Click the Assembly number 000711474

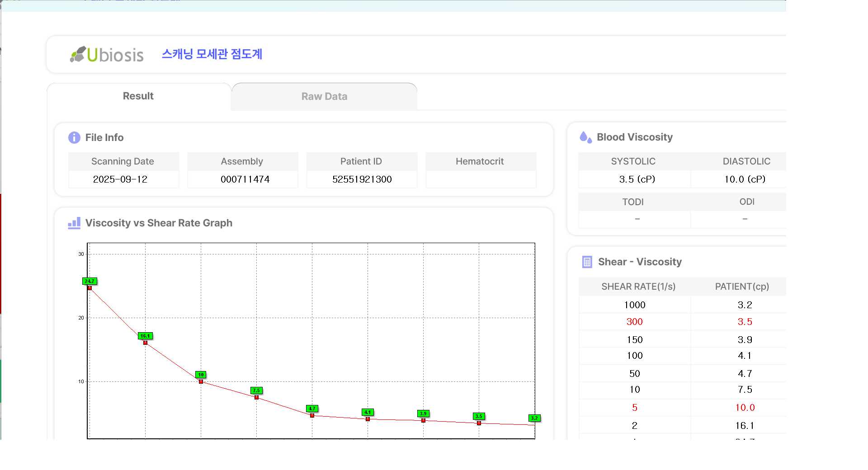click(245, 179)
